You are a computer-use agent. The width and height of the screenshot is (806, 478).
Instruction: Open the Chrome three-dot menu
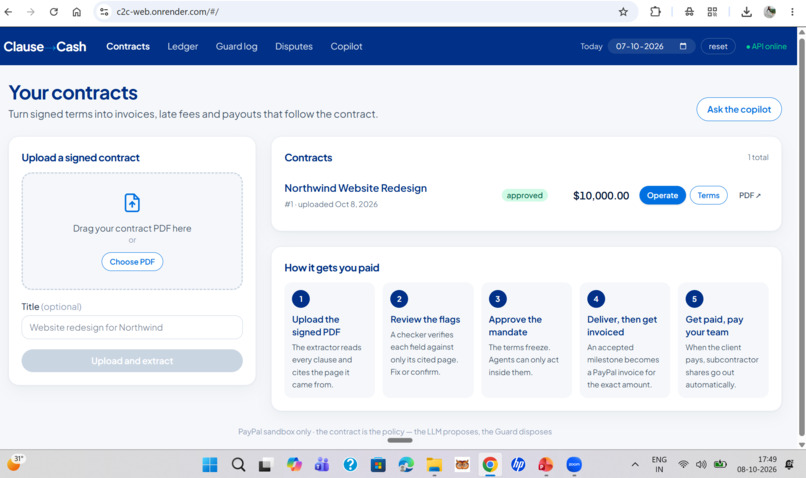792,12
